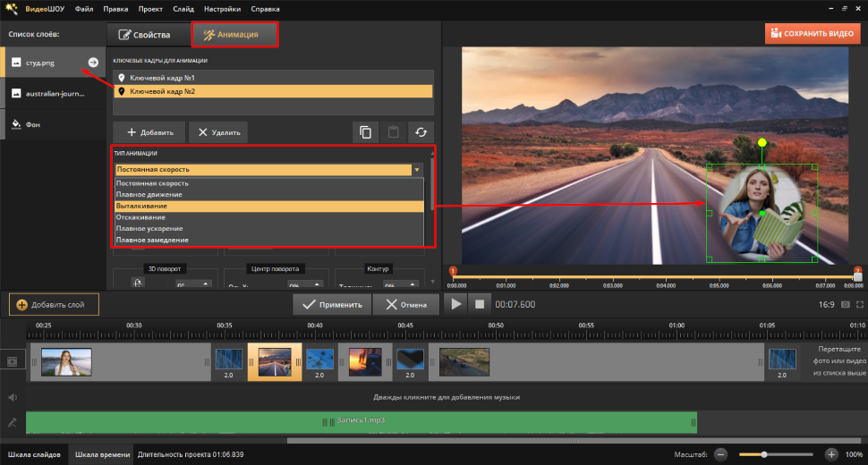This screenshot has height=465, width=868.
Task: Select Ключевой кадр №2
Action: tap(274, 91)
